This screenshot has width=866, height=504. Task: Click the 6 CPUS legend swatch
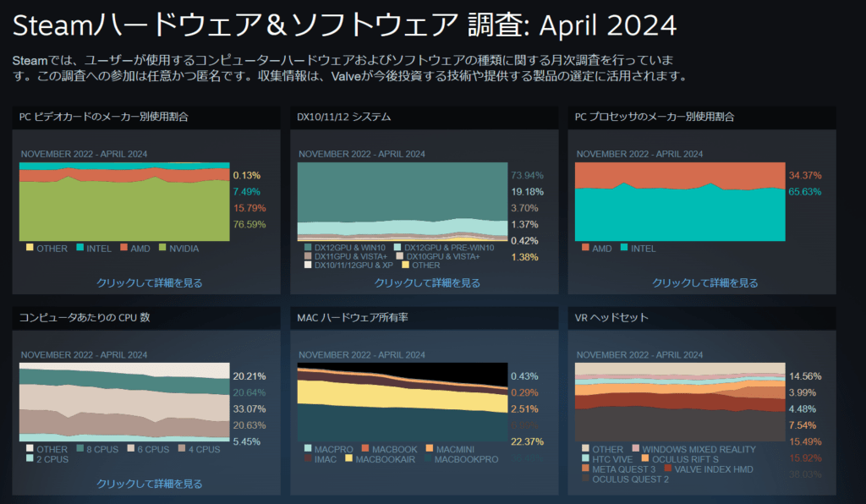(131, 448)
